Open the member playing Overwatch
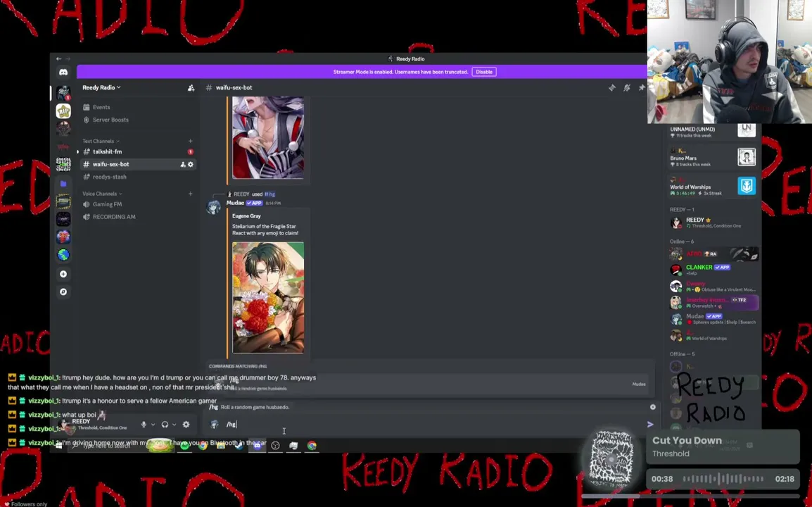The image size is (812, 507). [713, 302]
